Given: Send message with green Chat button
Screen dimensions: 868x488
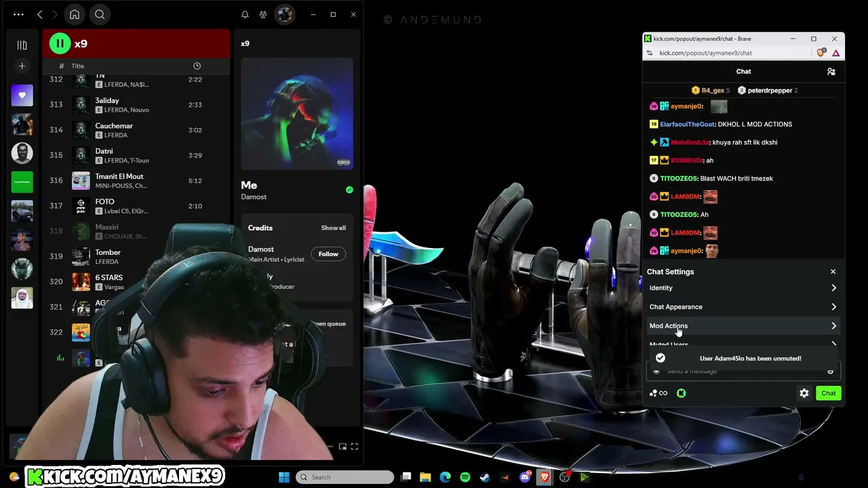Looking at the screenshot, I should click(x=829, y=393).
